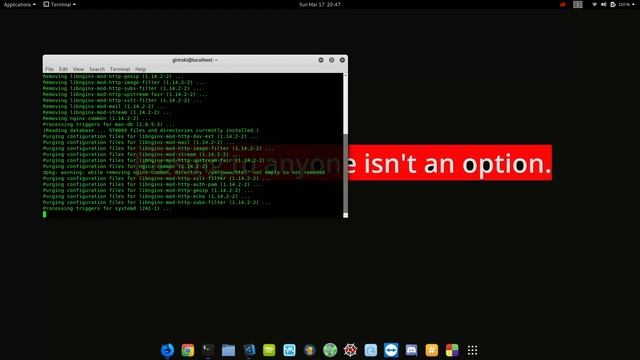Launch Visual Studio Code from the dock
Screen dimensions: 640x360
(x=249, y=350)
